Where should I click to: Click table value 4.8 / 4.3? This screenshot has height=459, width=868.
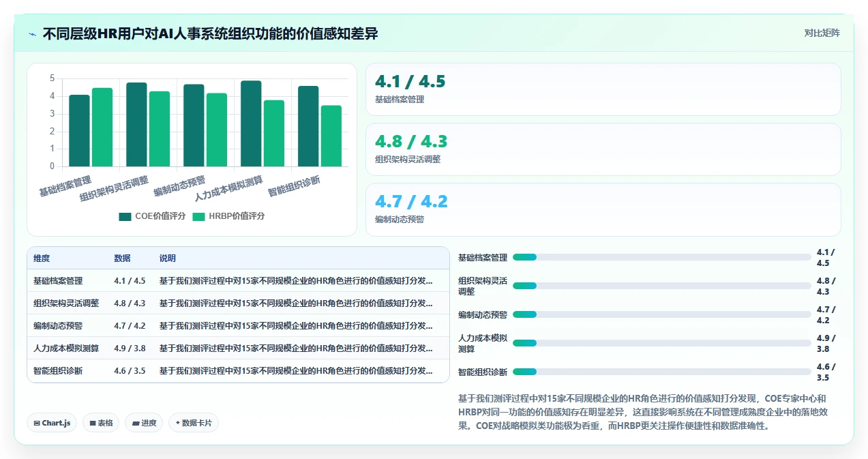click(x=130, y=303)
